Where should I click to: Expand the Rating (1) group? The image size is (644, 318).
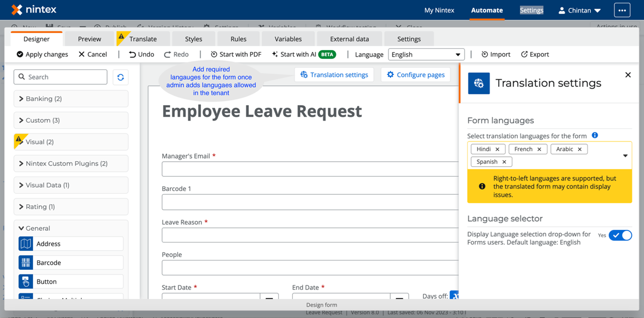coord(71,206)
